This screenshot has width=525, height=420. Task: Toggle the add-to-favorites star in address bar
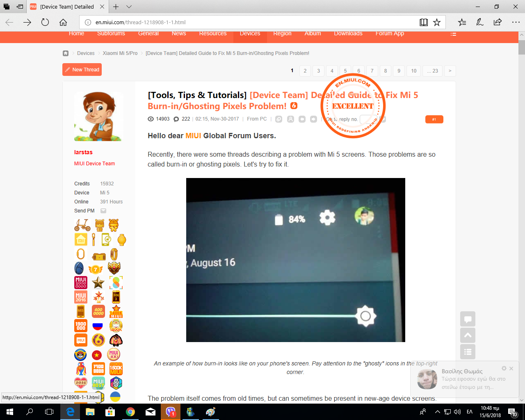437,22
